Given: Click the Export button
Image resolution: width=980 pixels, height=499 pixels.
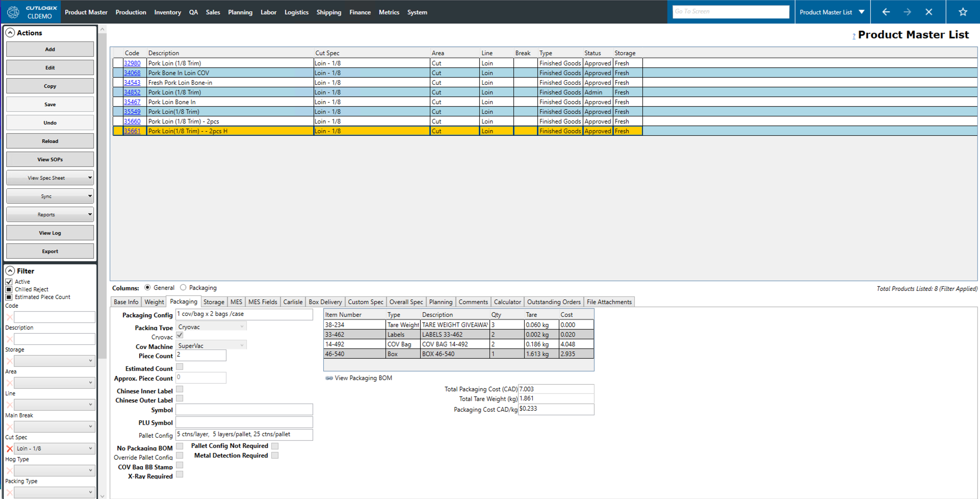Looking at the screenshot, I should tap(50, 252).
